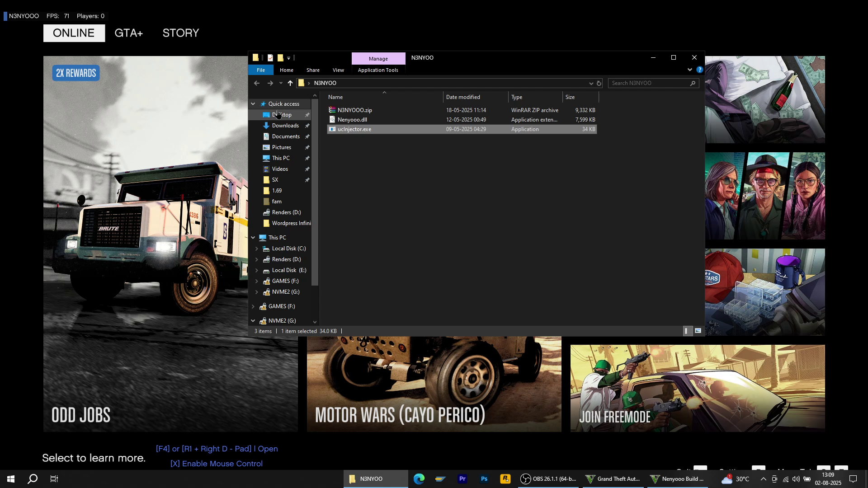Sort files by Type column
Screen dimensions: 868x488
tap(536, 97)
